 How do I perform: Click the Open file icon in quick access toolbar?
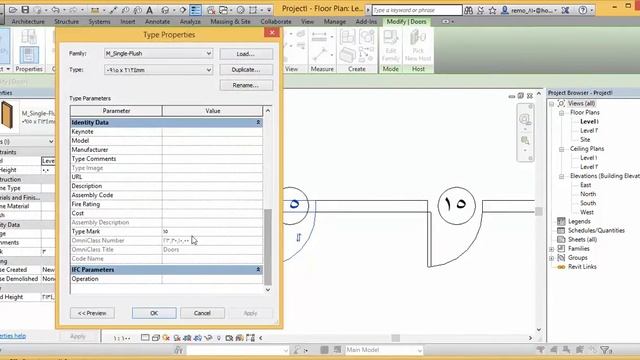(x=13, y=10)
